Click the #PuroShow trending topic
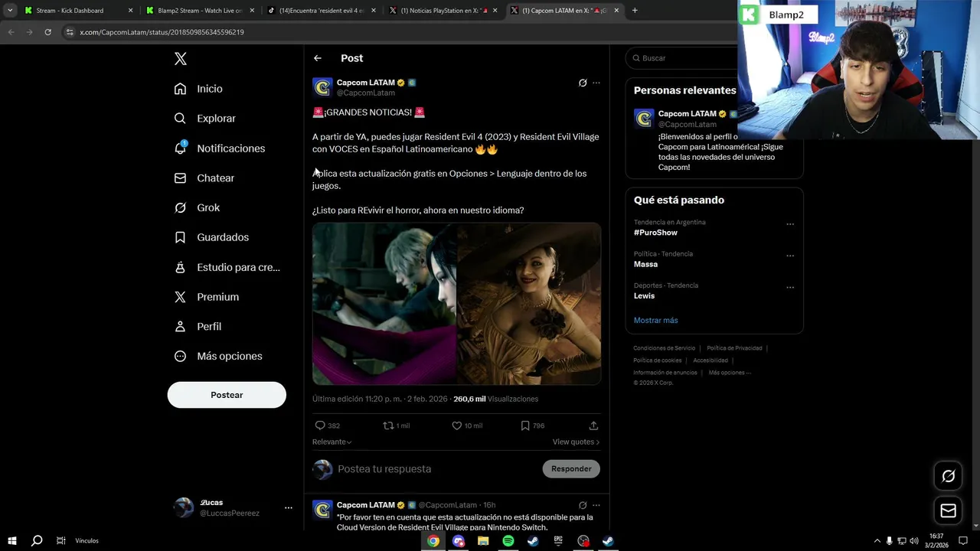The height and width of the screenshot is (551, 980). [x=655, y=233]
